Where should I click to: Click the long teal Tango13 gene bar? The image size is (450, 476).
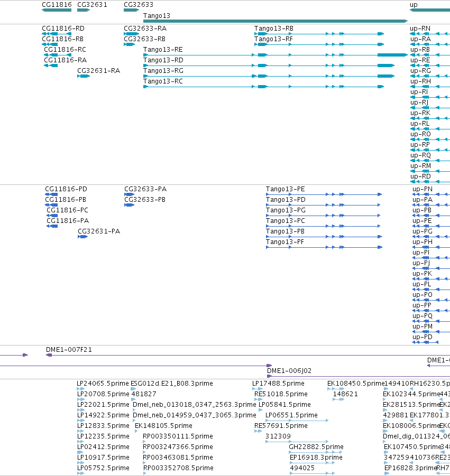pyautogui.click(x=275, y=21)
